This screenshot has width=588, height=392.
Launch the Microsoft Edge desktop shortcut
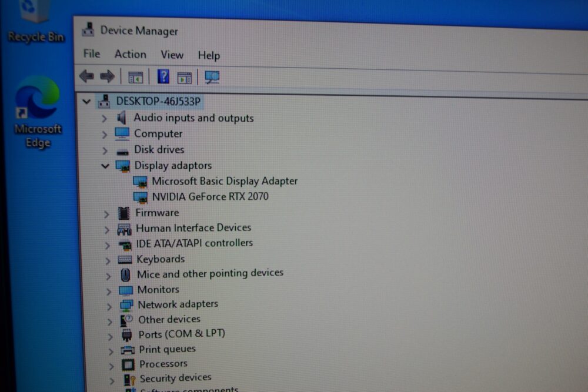[x=38, y=112]
